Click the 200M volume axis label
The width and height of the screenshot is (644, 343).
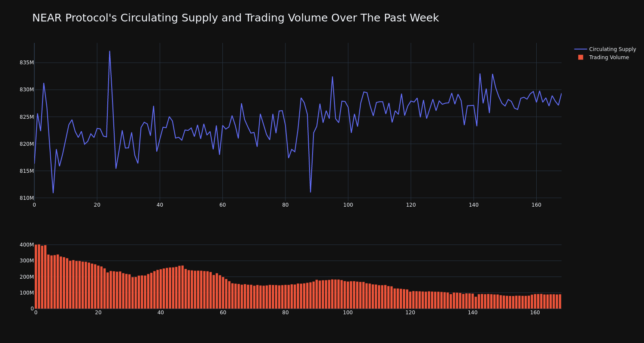coord(27,277)
